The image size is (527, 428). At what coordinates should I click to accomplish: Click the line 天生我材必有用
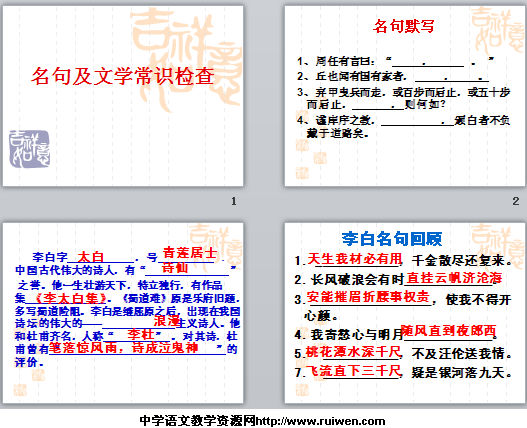354,259
